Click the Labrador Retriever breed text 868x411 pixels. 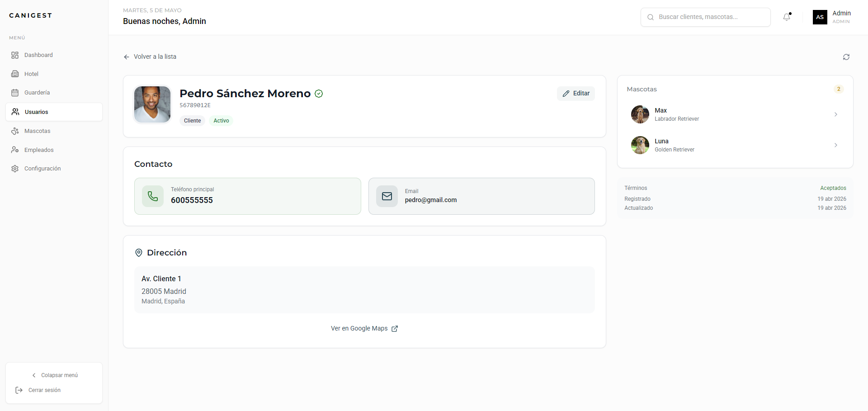coord(677,119)
